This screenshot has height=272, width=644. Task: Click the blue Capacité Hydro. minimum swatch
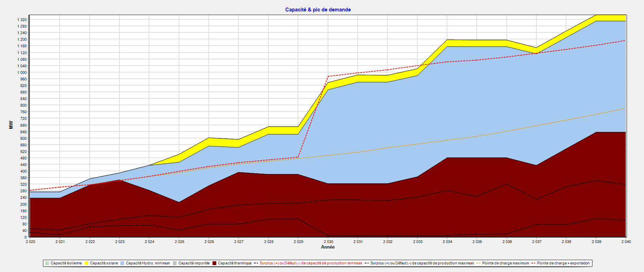point(122,263)
